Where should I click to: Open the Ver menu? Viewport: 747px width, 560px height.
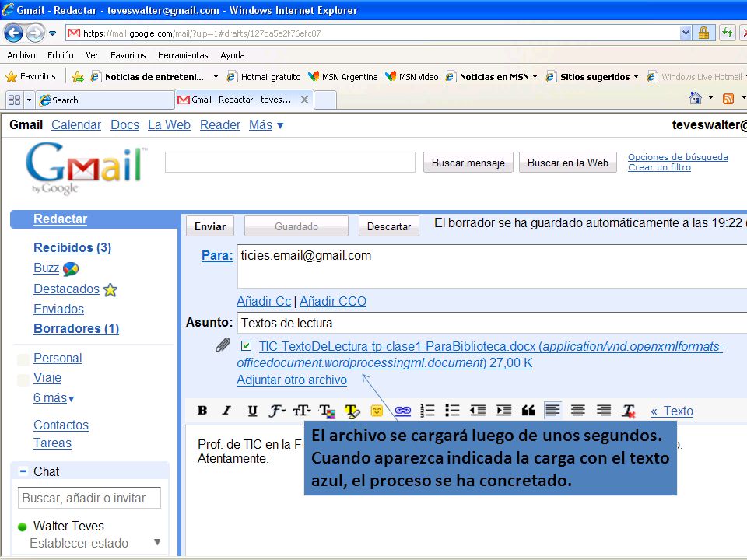[92, 55]
